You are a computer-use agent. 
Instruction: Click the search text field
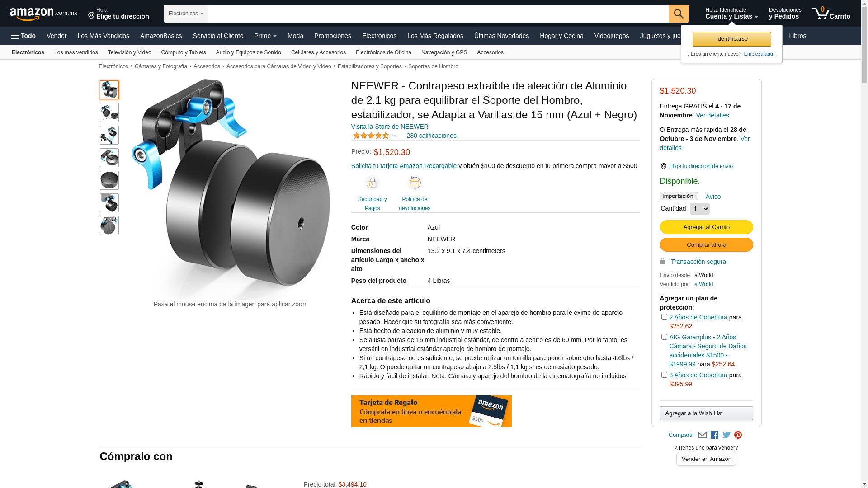coord(438,14)
